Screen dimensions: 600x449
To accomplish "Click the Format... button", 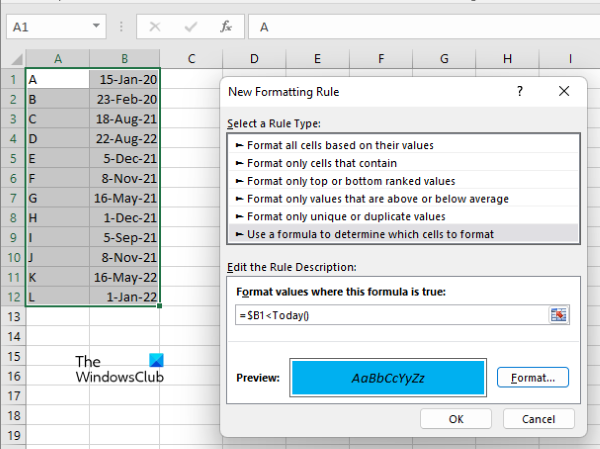I will tap(532, 378).
